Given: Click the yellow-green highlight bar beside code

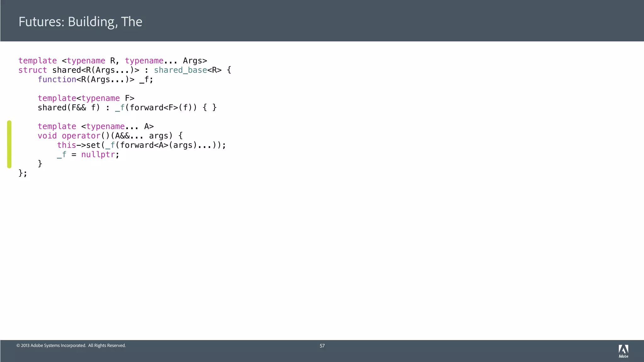Looking at the screenshot, I should pos(9,144).
